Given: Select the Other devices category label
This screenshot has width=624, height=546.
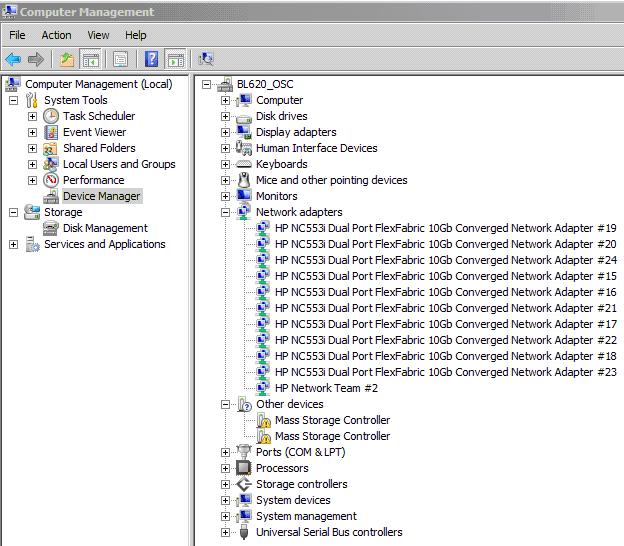Looking at the screenshot, I should pyautogui.click(x=290, y=404).
